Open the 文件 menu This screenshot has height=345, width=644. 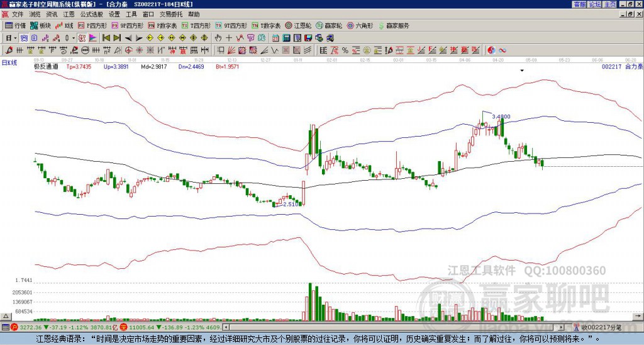18,14
